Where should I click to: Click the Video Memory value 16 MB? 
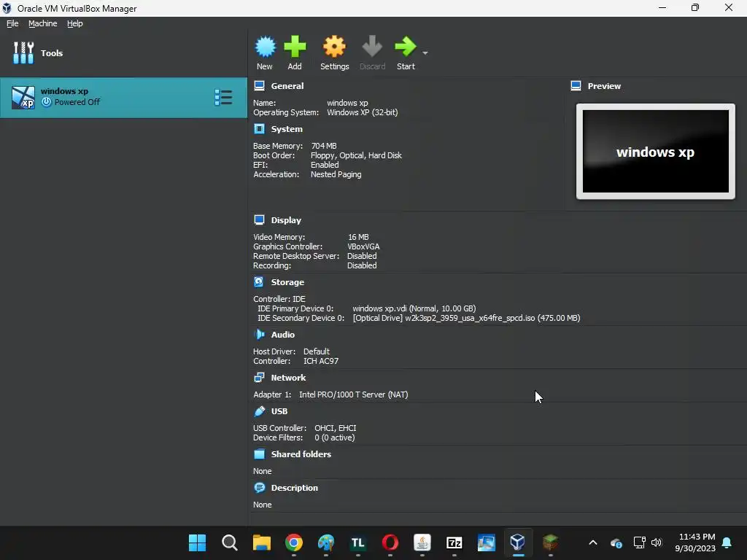[x=358, y=237]
